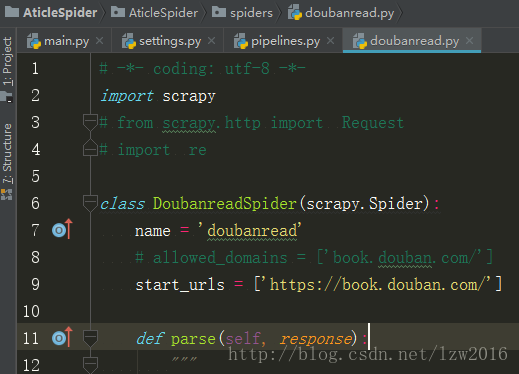The image size is (519, 374).
Task: Click scrapy.Spider base class text
Action: 365,203
